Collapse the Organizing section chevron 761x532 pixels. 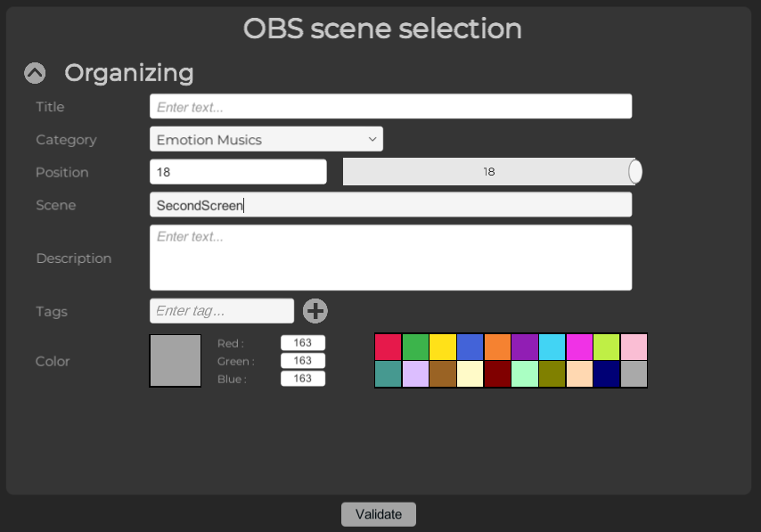(x=35, y=73)
